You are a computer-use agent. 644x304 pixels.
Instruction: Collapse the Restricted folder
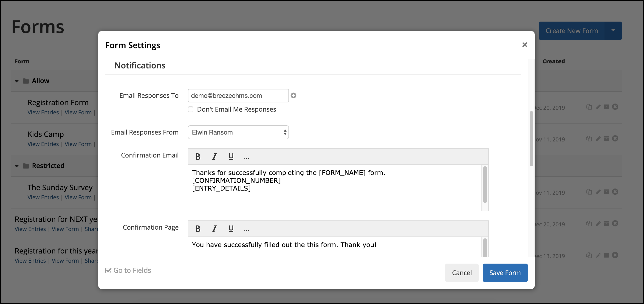17,166
